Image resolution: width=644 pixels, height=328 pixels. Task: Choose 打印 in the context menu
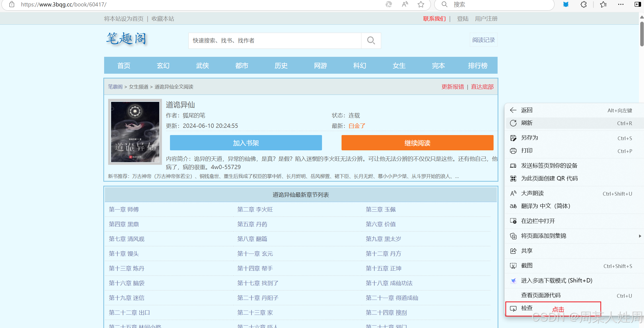(574, 151)
